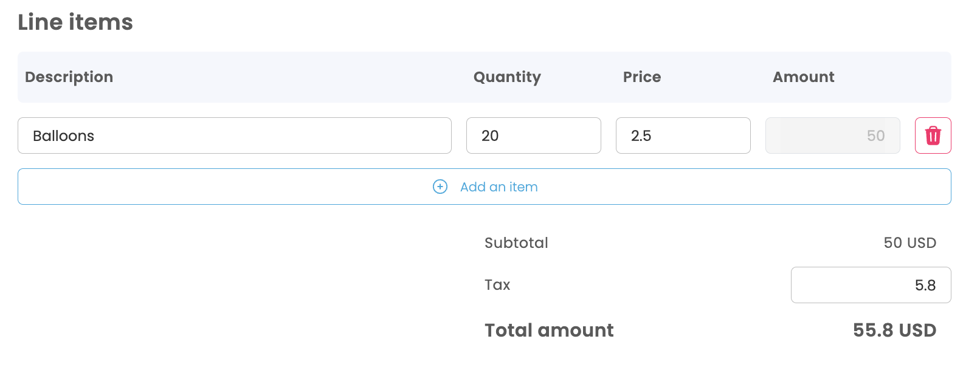The height and width of the screenshot is (367, 980).
Task: Click the Tax label
Action: 497,285
